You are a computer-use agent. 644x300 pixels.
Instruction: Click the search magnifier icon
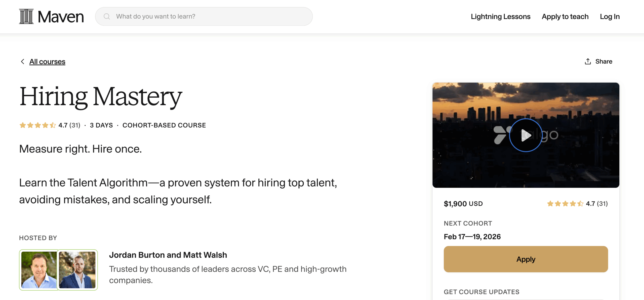tap(107, 17)
